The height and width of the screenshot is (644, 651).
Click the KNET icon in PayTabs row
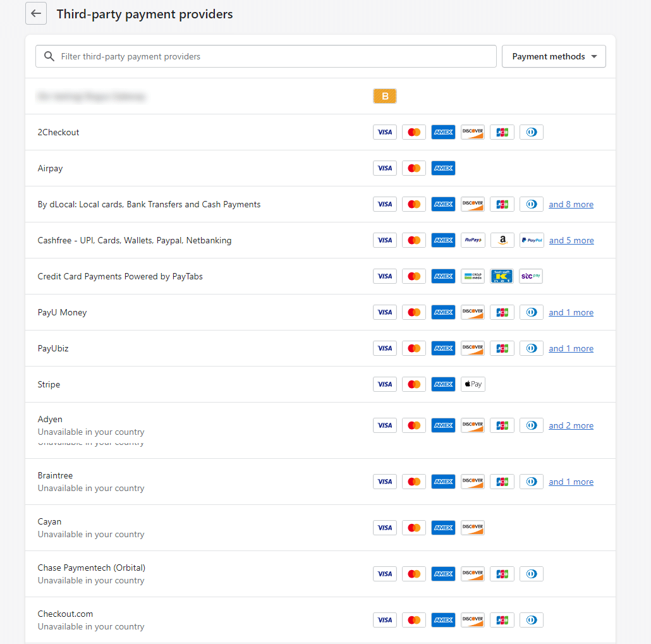502,276
